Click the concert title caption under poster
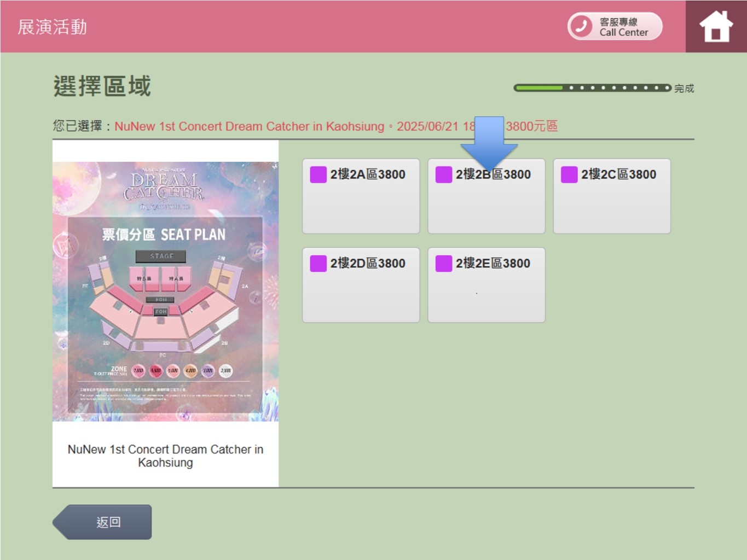This screenshot has height=560, width=747. pos(165,456)
